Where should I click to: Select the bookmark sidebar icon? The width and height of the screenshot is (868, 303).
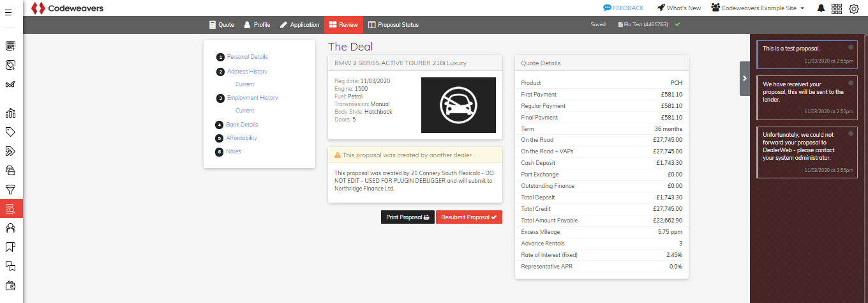tap(10, 247)
